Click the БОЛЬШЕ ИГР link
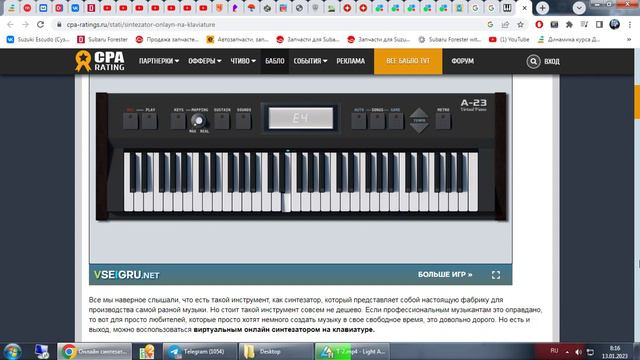Screen dimensions: 640x360 pyautogui.click(x=445, y=275)
